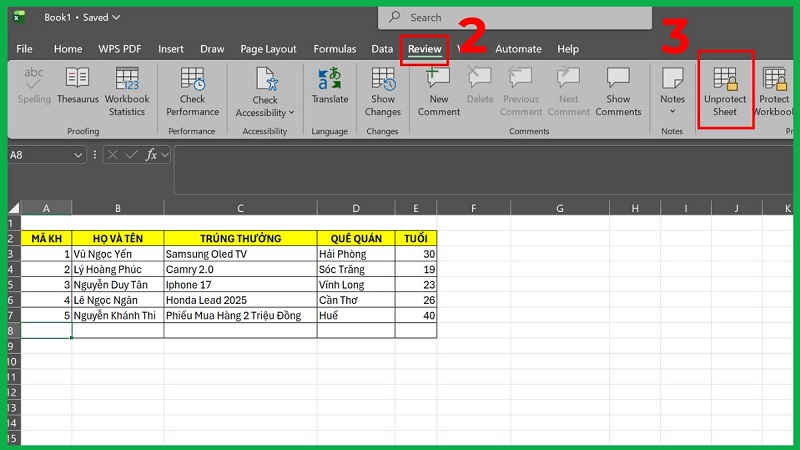Viewport: 800px width, 450px height.
Task: Open the Notes dropdown menu
Action: [672, 111]
